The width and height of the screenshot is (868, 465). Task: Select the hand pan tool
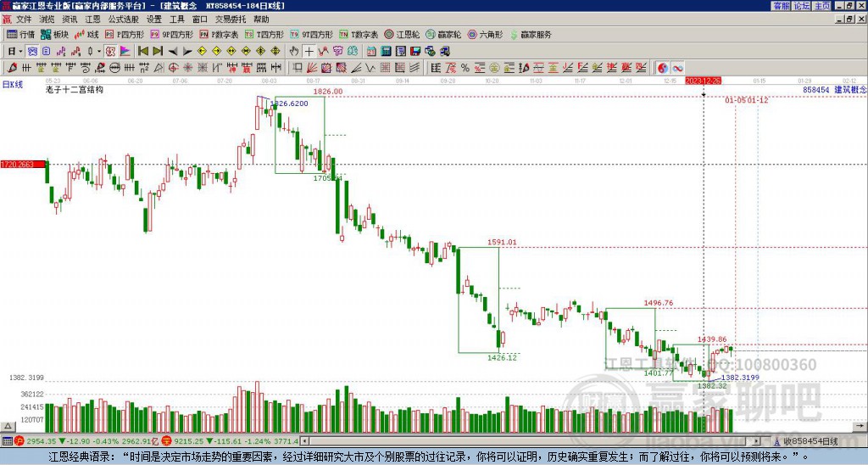tap(293, 51)
